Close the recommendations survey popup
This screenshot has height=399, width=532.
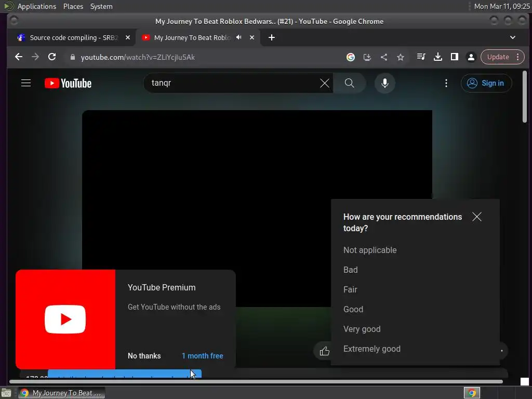coord(477,217)
